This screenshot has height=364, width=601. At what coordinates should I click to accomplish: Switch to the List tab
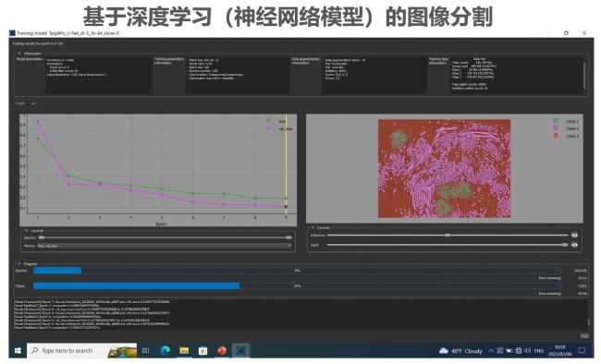pos(33,103)
